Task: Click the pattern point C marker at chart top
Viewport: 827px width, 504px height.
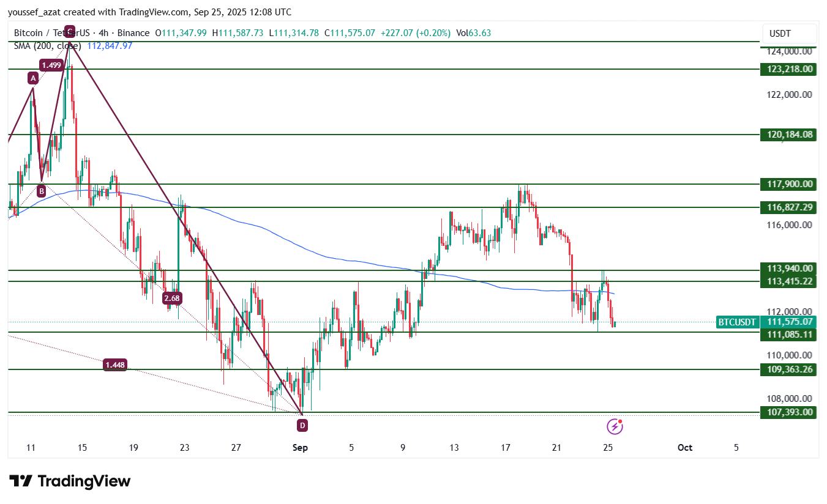Action: 70,31
